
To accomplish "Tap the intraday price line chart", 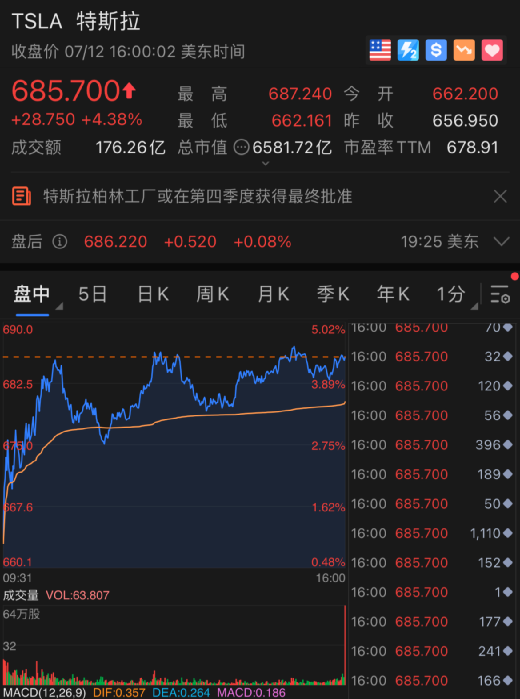I will point(174,446).
